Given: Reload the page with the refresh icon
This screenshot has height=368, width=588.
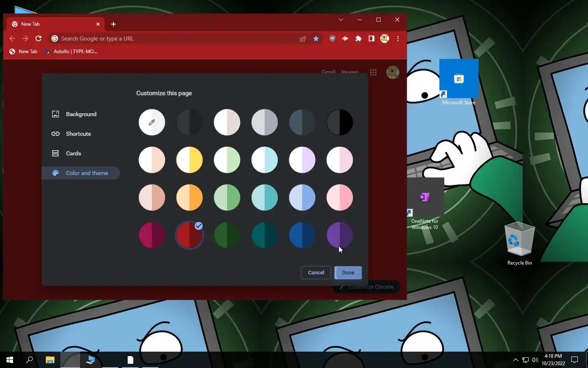Looking at the screenshot, I should 38,38.
